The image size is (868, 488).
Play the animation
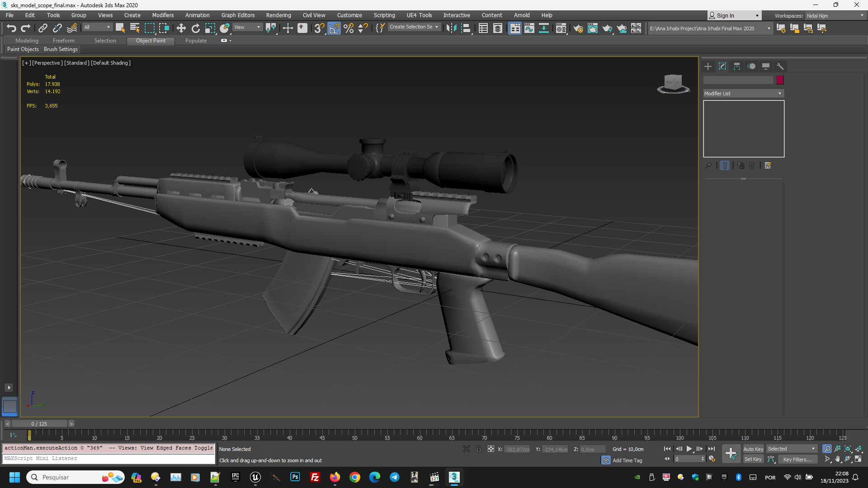click(689, 449)
